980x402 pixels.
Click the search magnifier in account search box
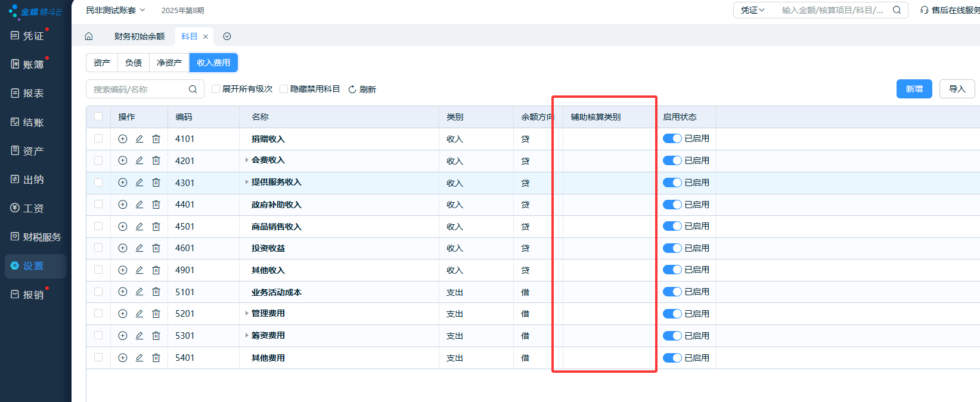pyautogui.click(x=193, y=89)
